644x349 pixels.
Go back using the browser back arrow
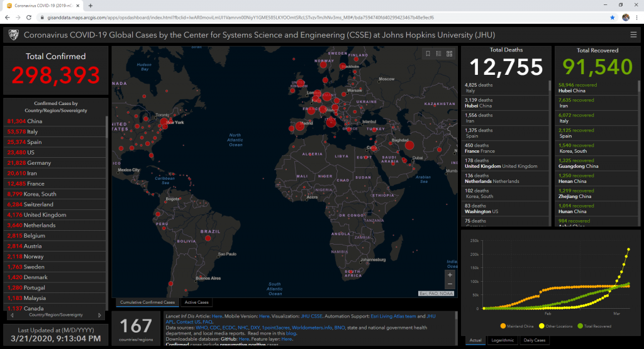pos(7,18)
